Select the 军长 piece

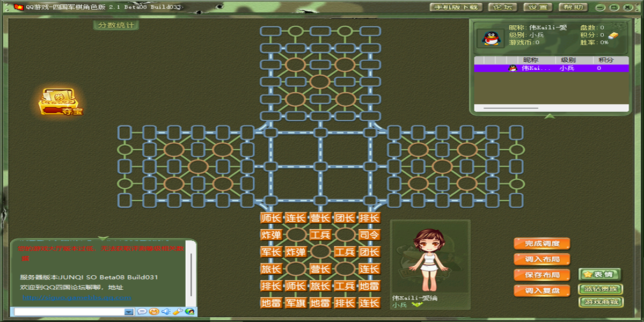[271, 252]
